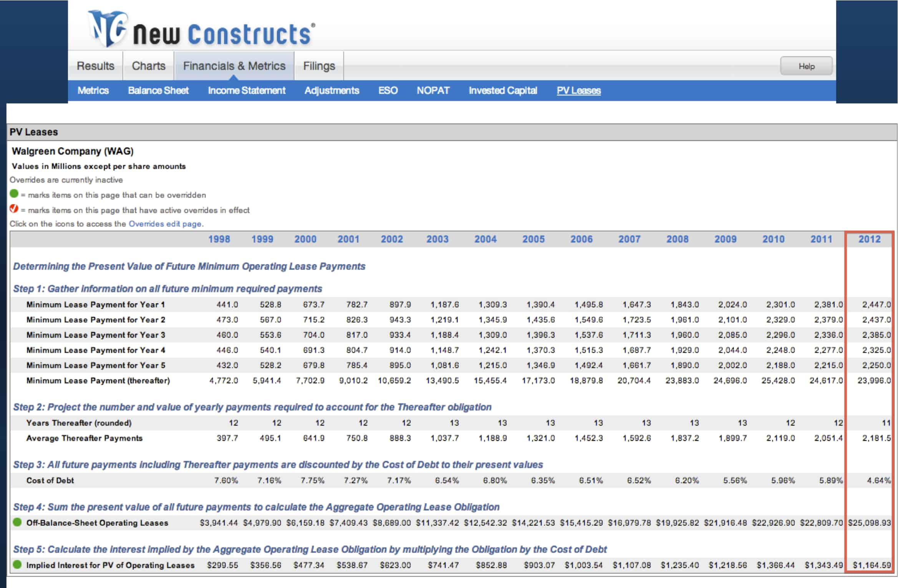Viewport: 898px width, 588px height.
Task: Click the 2007 column header
Action: [630, 239]
